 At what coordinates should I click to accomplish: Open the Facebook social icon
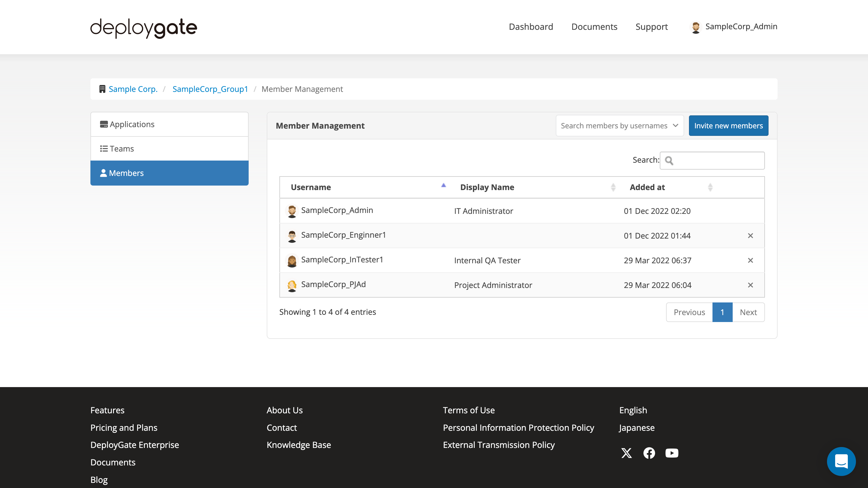649,453
